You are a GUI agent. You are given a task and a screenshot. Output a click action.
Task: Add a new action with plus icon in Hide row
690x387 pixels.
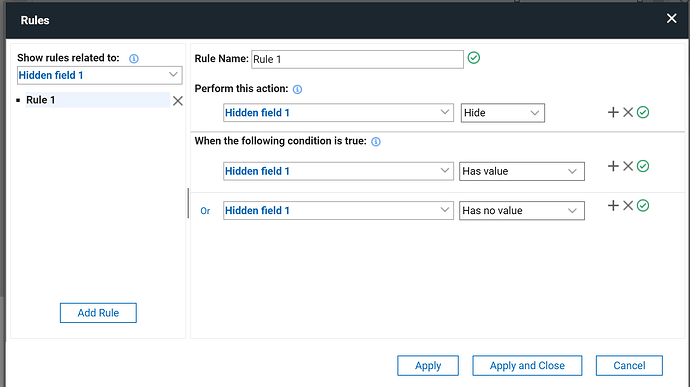tap(613, 112)
